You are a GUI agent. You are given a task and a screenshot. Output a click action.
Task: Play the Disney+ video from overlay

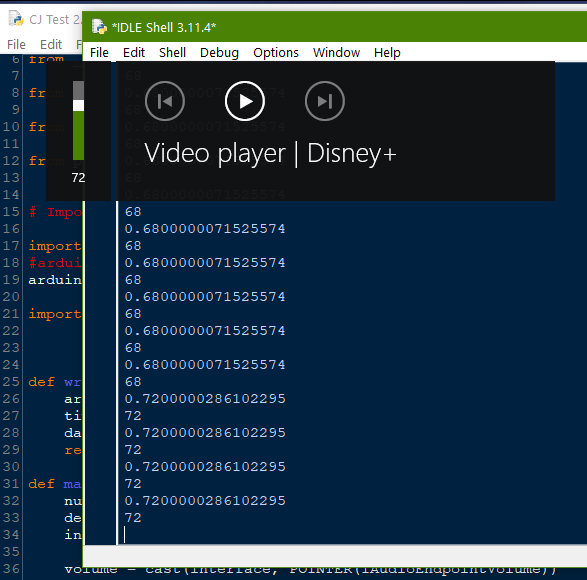(x=245, y=101)
